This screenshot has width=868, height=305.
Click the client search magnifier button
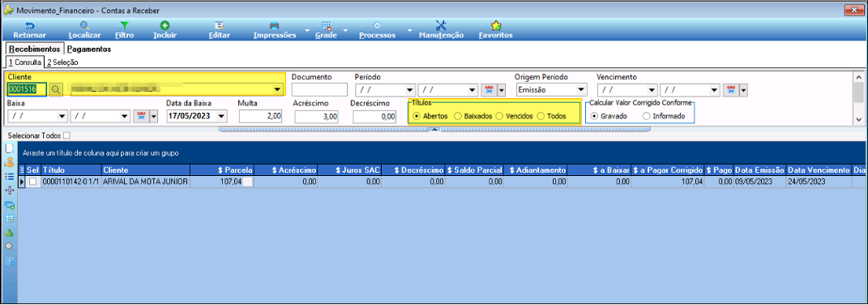(56, 89)
